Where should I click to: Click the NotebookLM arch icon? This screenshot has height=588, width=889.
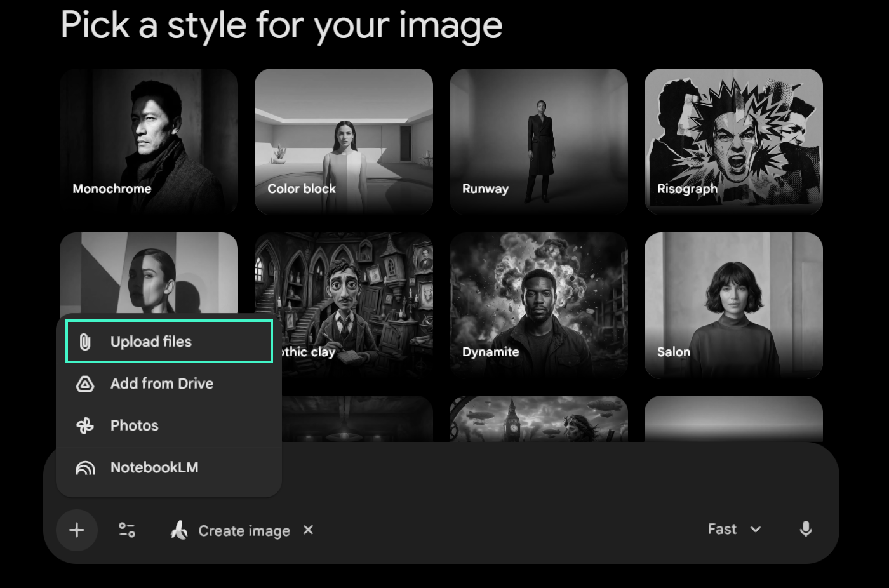pos(85,468)
